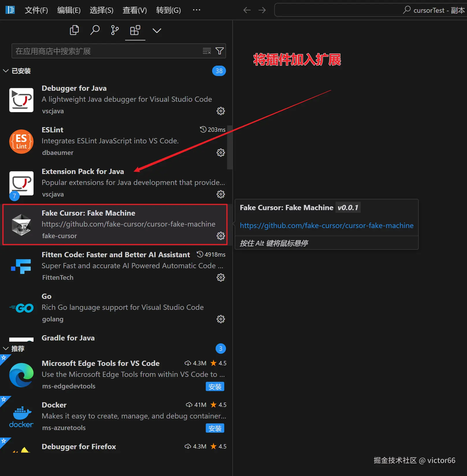This screenshot has height=476, width=467.
Task: Click the fake-cursor publisher name
Action: (60, 236)
